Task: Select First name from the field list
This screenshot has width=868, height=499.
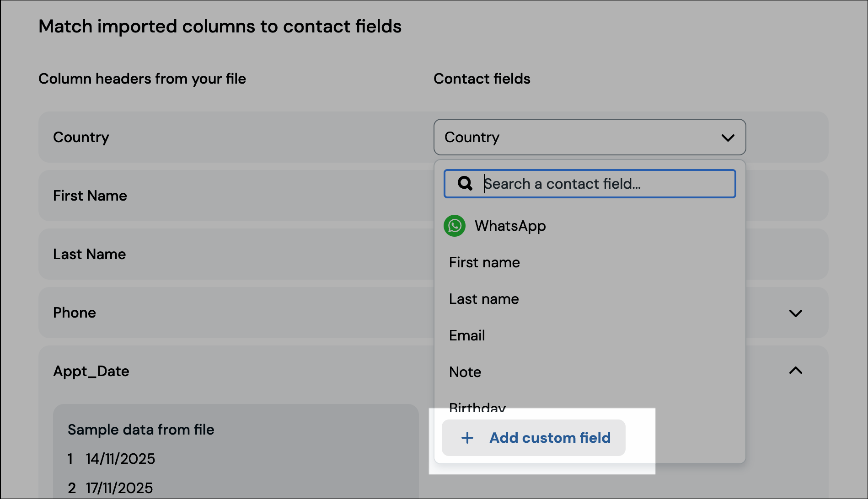Action: pyautogui.click(x=484, y=262)
